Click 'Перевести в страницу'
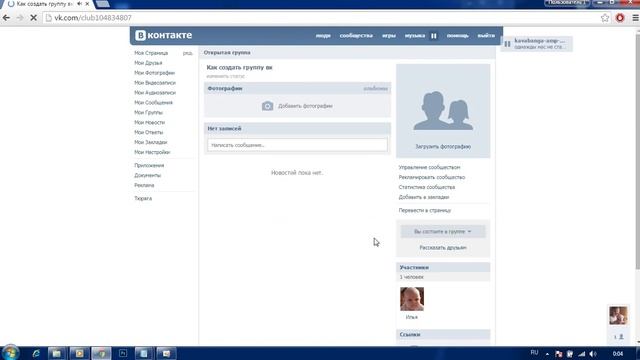This screenshot has height=360, width=640. (424, 211)
